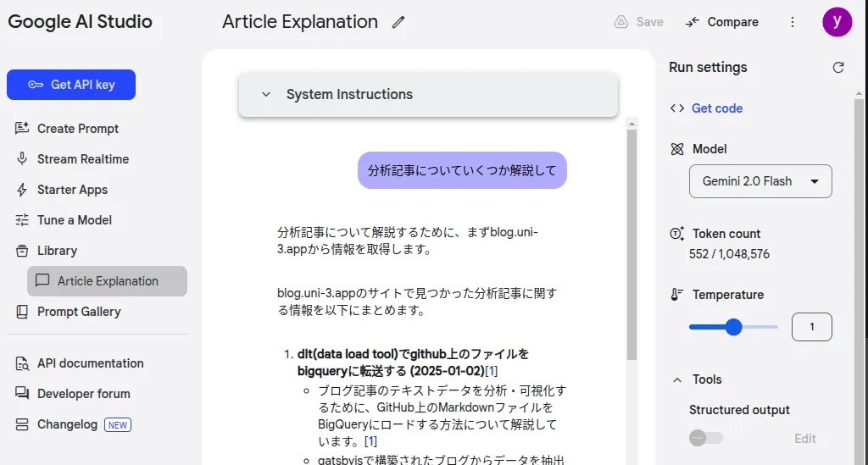Click the Stream Realtime microphone icon
Image resolution: width=868 pixels, height=465 pixels.
coord(21,158)
